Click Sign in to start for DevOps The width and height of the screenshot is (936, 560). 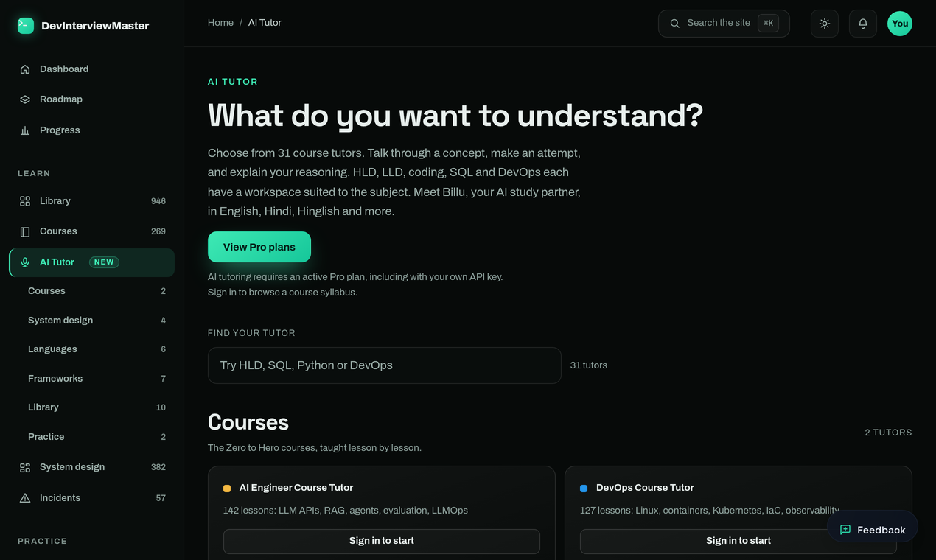tap(738, 541)
